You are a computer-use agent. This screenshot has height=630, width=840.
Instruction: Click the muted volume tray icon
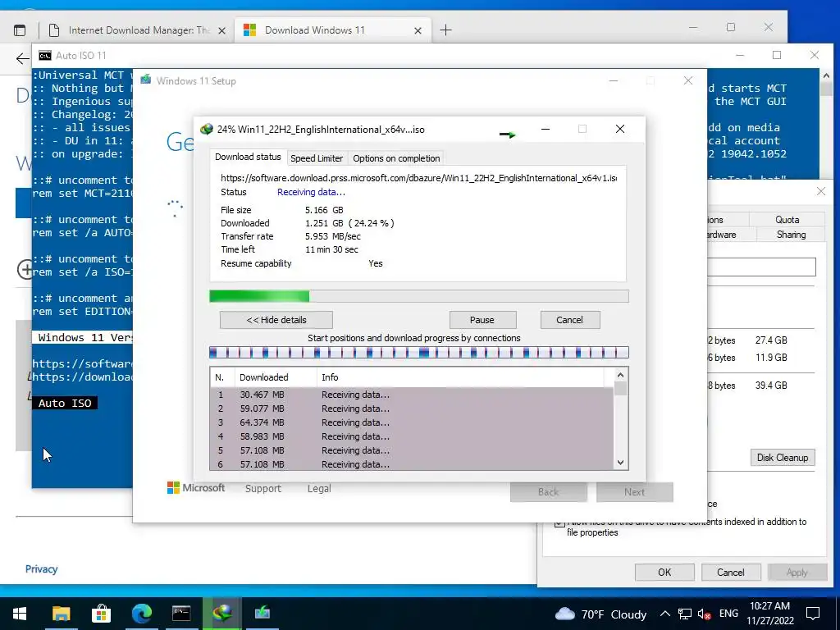point(705,614)
